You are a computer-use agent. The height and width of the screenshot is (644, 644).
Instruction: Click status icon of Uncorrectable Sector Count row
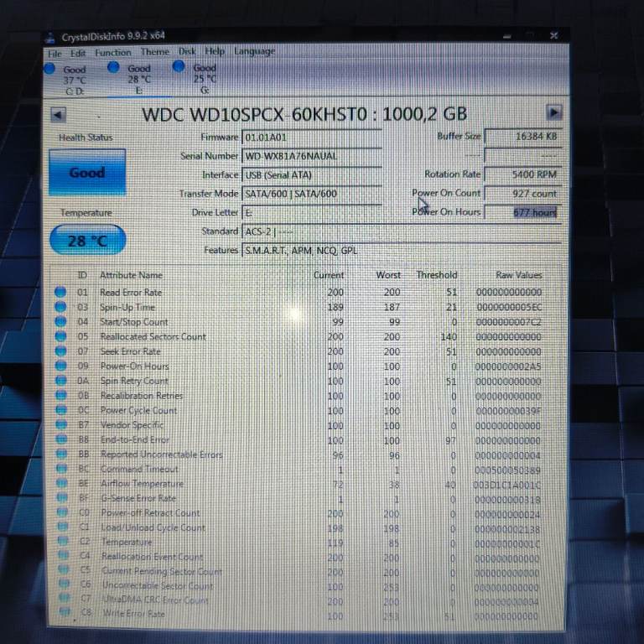64,584
